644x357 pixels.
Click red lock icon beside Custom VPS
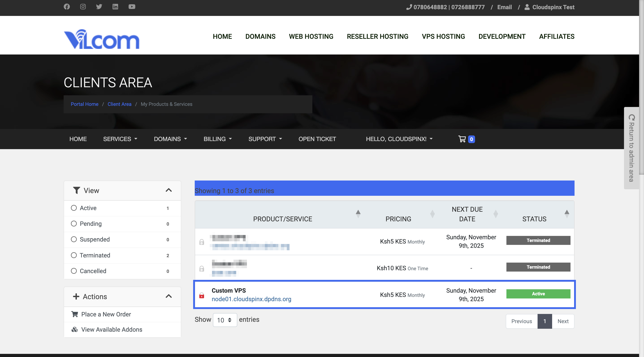pyautogui.click(x=201, y=296)
